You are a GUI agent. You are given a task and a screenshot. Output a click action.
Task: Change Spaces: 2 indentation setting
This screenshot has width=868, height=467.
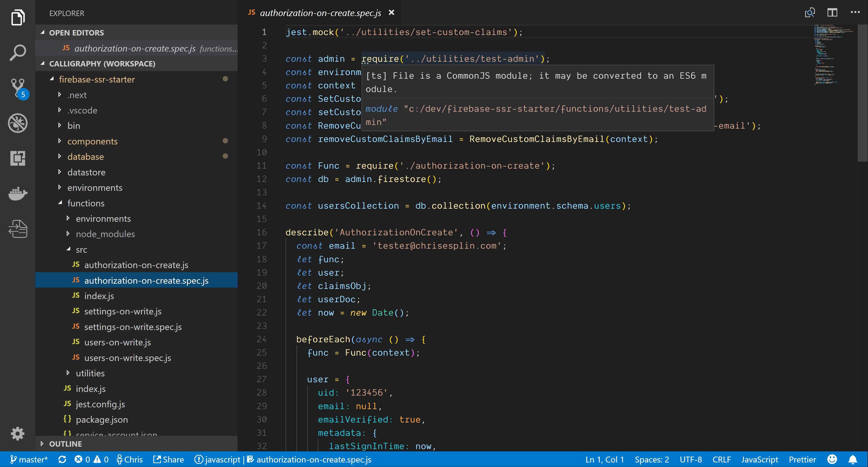652,460
